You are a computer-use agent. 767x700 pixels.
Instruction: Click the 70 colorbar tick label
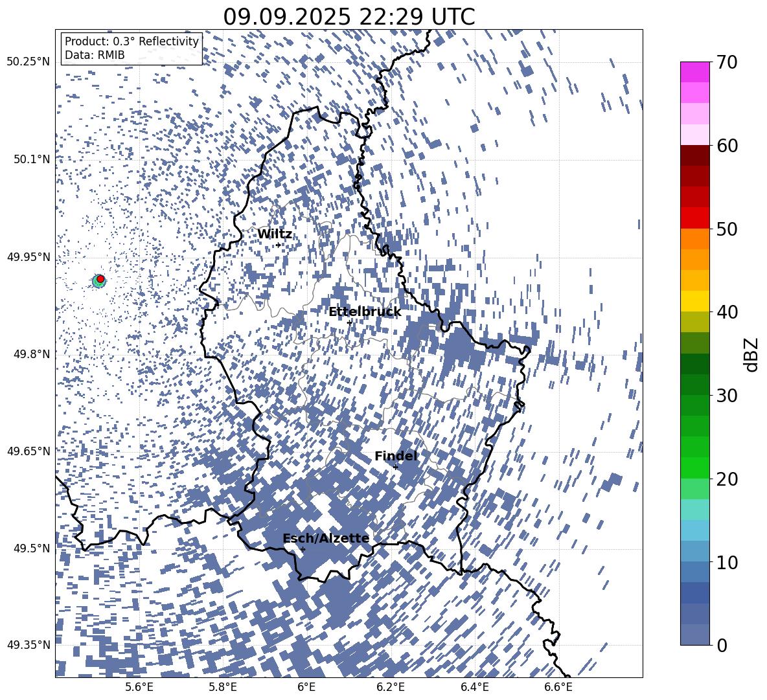pos(727,62)
